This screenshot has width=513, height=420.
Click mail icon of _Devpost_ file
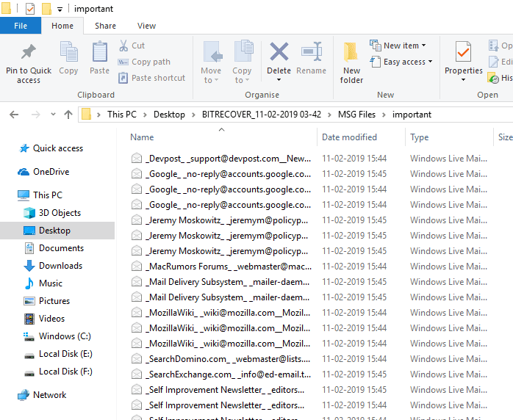[x=137, y=159]
